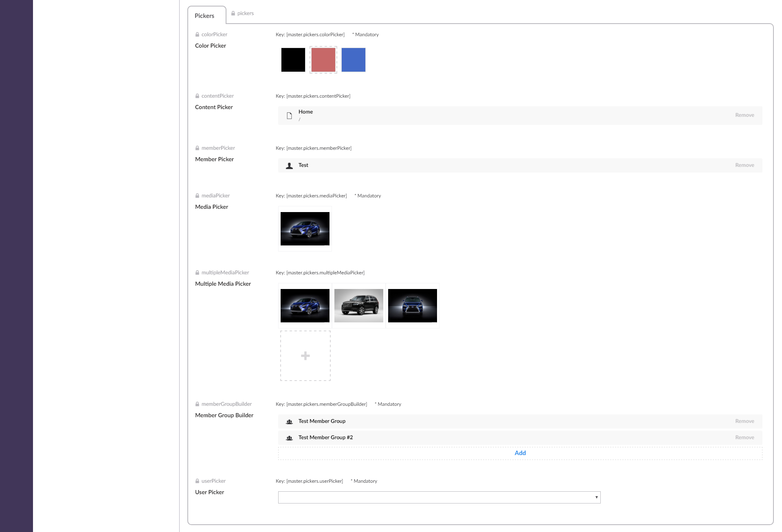Click the group icon for Test Member Group
The height and width of the screenshot is (532, 782).
tap(289, 422)
